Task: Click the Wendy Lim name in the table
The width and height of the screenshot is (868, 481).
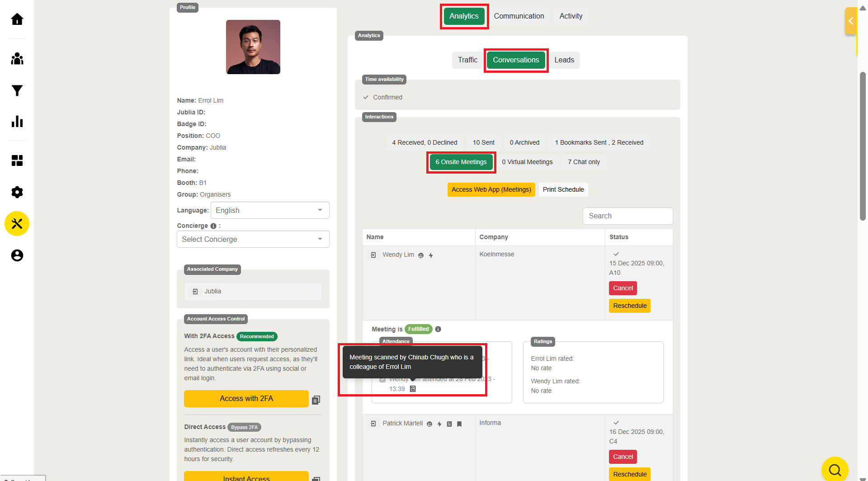Action: pos(398,255)
